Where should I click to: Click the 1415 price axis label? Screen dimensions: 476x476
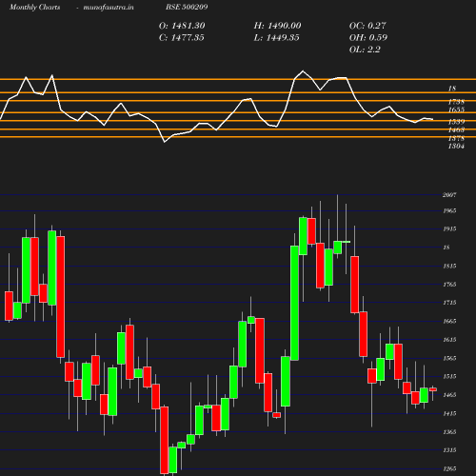(449, 413)
